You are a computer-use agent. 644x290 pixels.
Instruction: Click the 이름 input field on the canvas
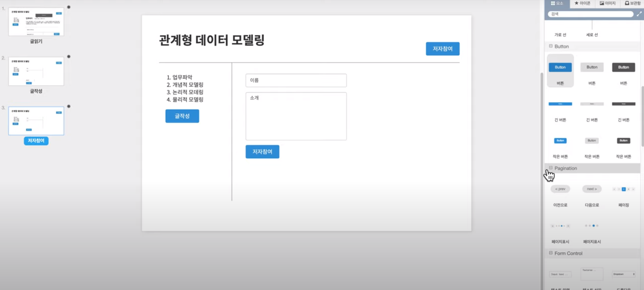[x=296, y=80]
